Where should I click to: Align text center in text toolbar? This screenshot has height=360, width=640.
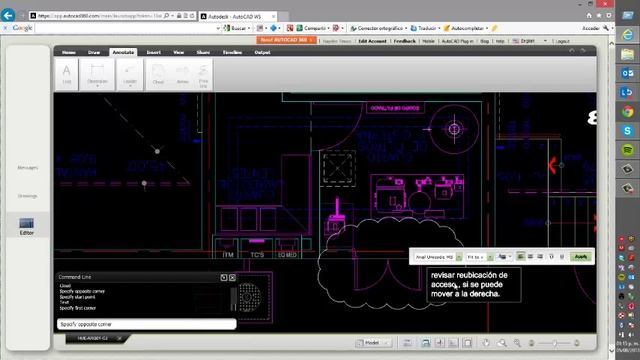click(x=530, y=256)
